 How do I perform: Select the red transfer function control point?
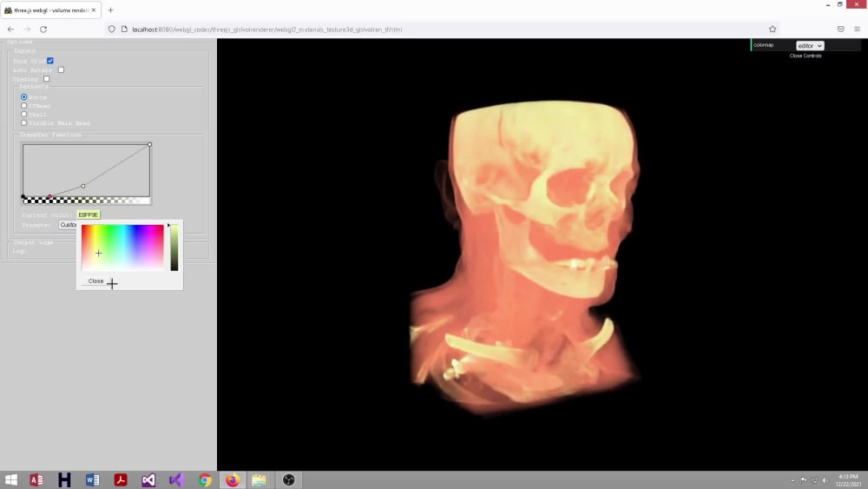point(49,196)
